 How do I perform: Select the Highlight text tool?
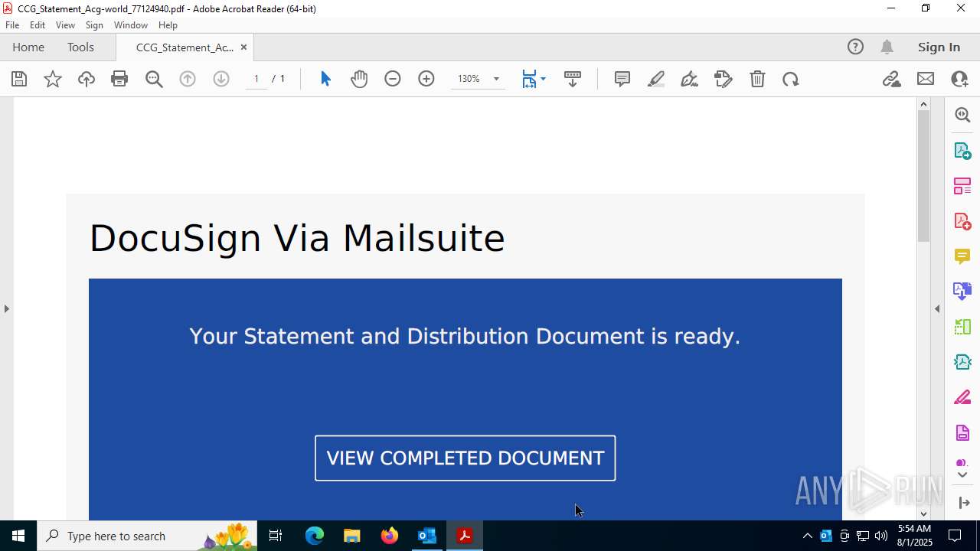pyautogui.click(x=656, y=79)
